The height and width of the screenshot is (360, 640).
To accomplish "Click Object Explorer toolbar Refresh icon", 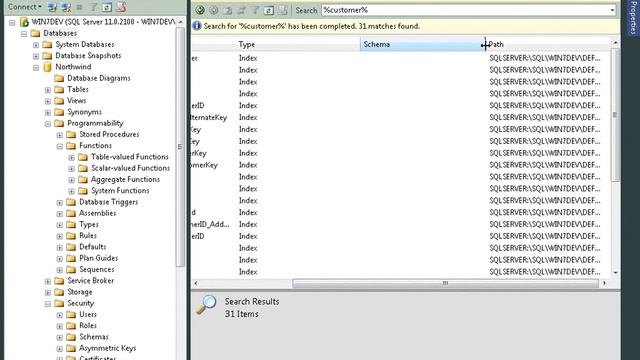I will pos(107,7).
